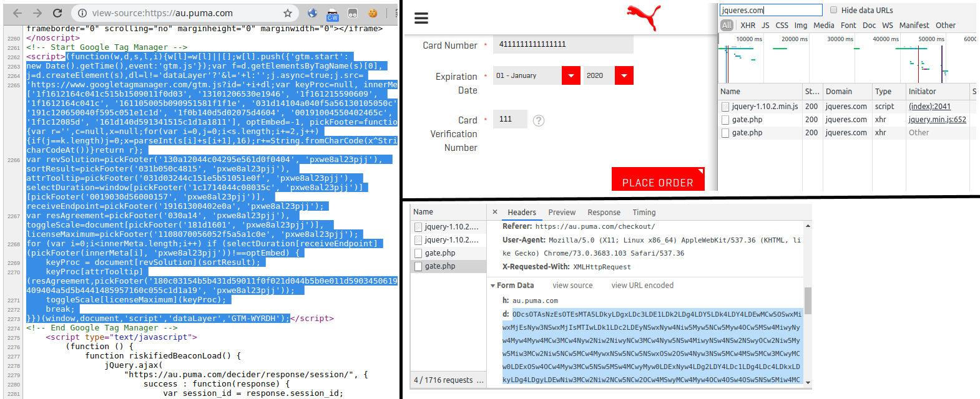
Task: Open the jquery.min.js:652 initiator link
Action: pyautogui.click(x=937, y=120)
